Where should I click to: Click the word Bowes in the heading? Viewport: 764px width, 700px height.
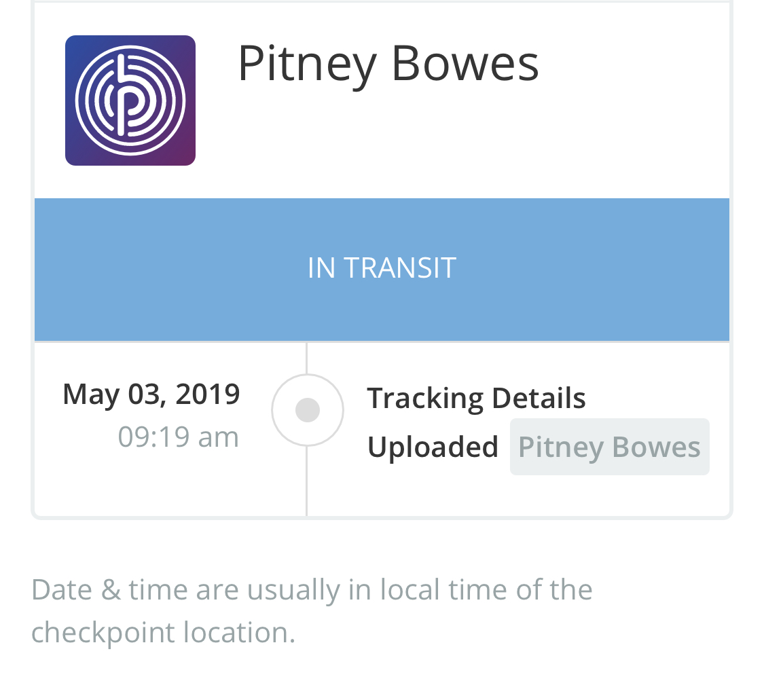pyautogui.click(x=465, y=64)
